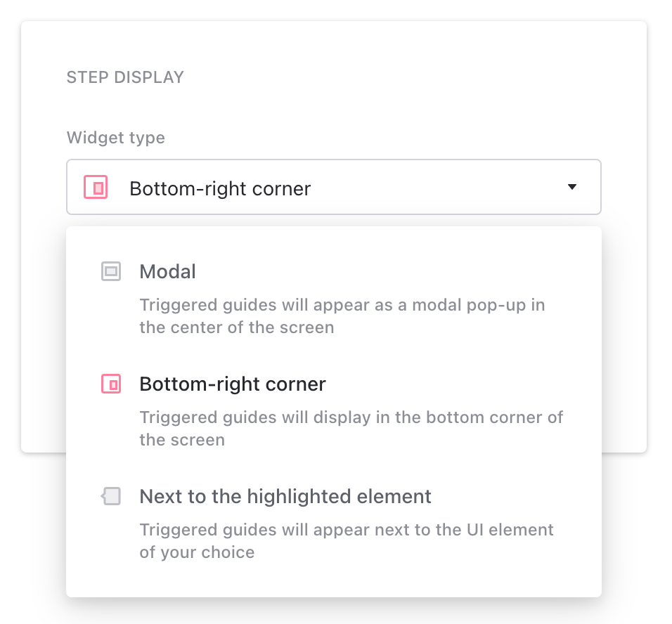Click the dropdown caret arrow
The height and width of the screenshot is (624, 672).
pyautogui.click(x=571, y=187)
